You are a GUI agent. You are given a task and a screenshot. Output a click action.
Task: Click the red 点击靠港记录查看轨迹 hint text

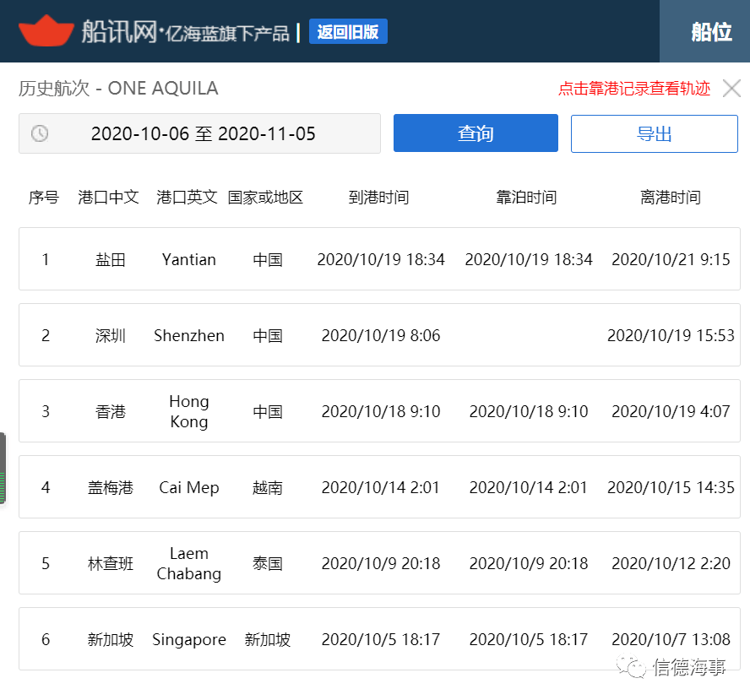[x=634, y=89]
